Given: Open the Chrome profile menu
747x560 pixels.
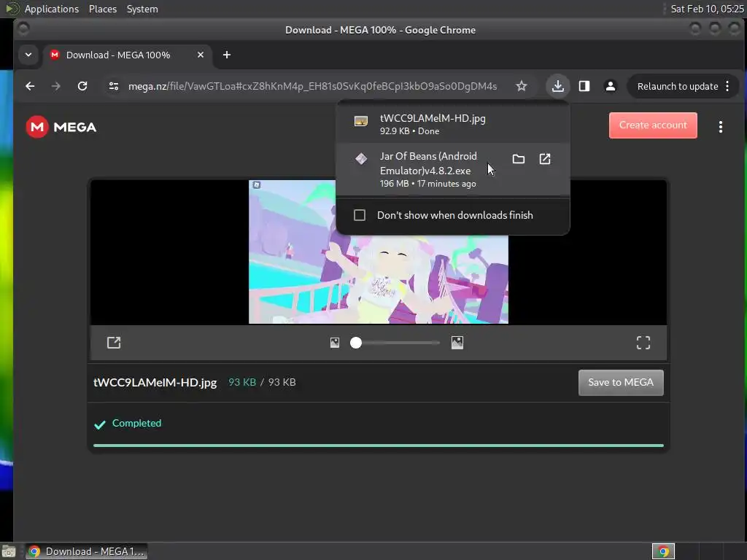Looking at the screenshot, I should [611, 86].
